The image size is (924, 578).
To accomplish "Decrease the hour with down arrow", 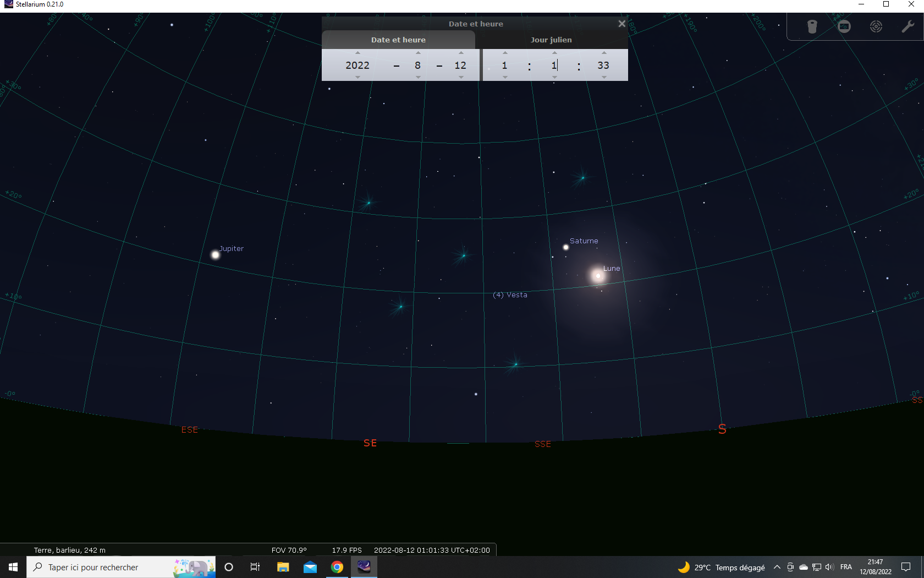I will 505,78.
